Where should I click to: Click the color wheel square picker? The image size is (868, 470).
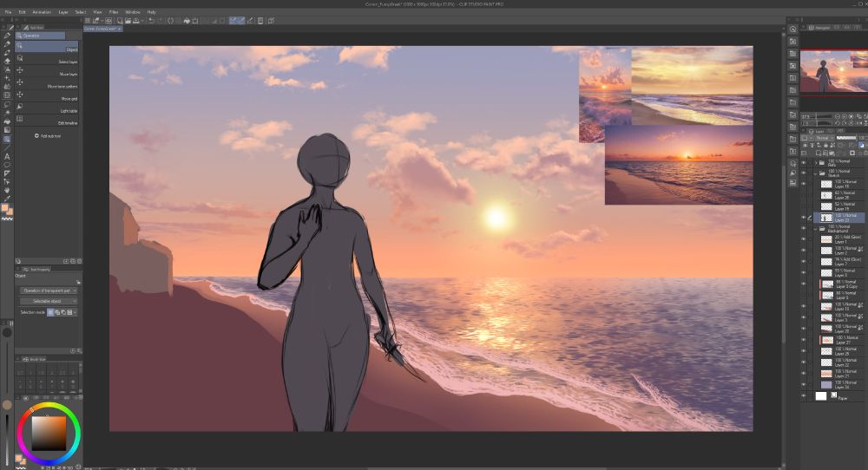[x=49, y=434]
